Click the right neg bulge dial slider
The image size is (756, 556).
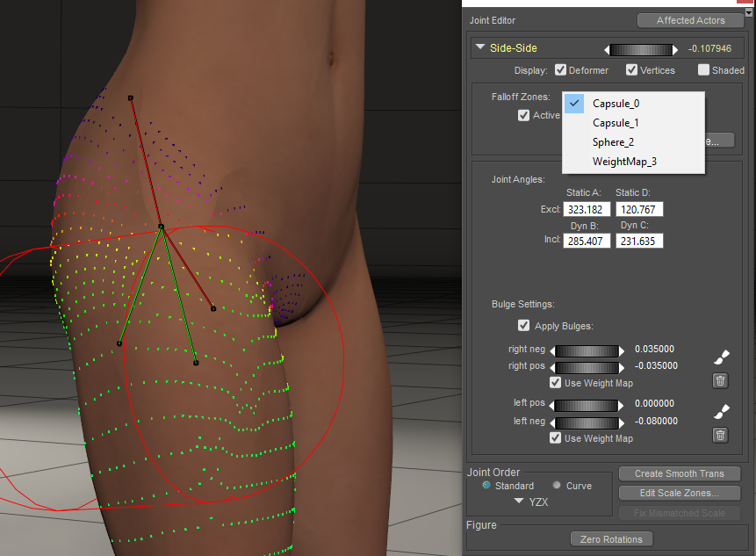point(587,350)
